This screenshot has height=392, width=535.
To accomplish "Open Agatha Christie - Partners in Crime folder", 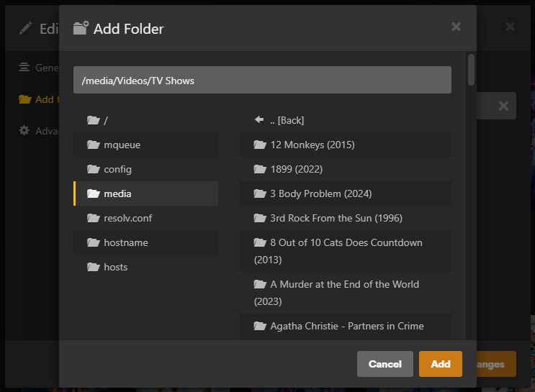I will coord(346,326).
